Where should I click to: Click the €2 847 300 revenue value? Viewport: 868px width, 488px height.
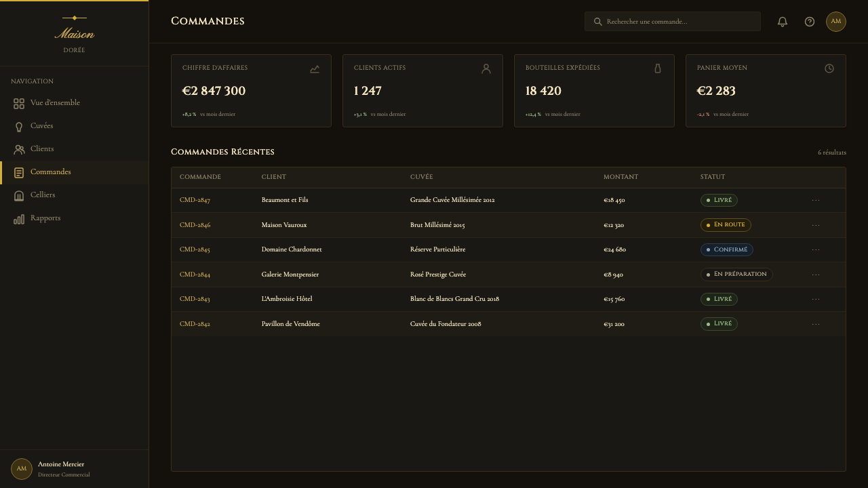pos(214,91)
